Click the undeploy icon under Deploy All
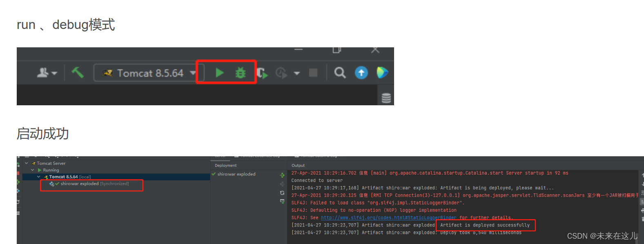The image size is (644, 244). 282,184
